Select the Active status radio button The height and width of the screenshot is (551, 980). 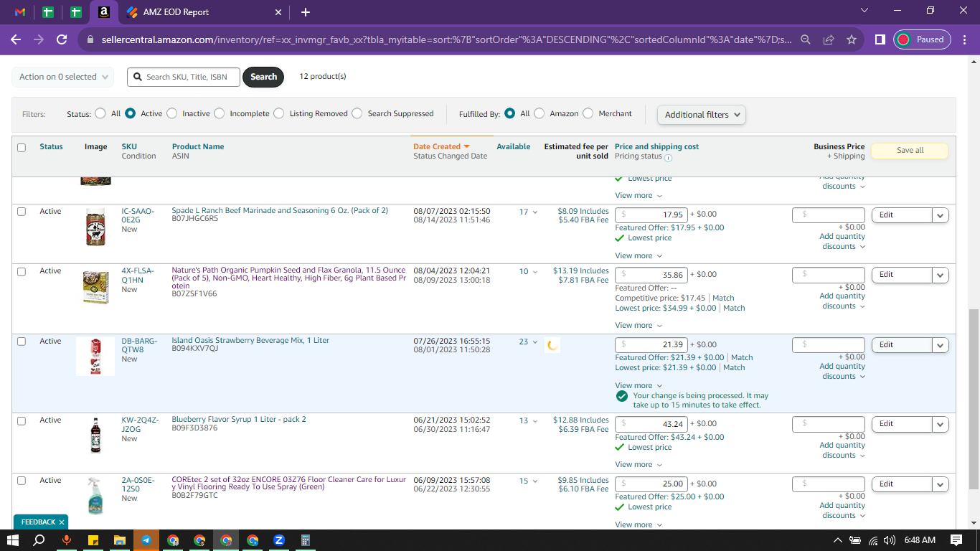coord(130,113)
